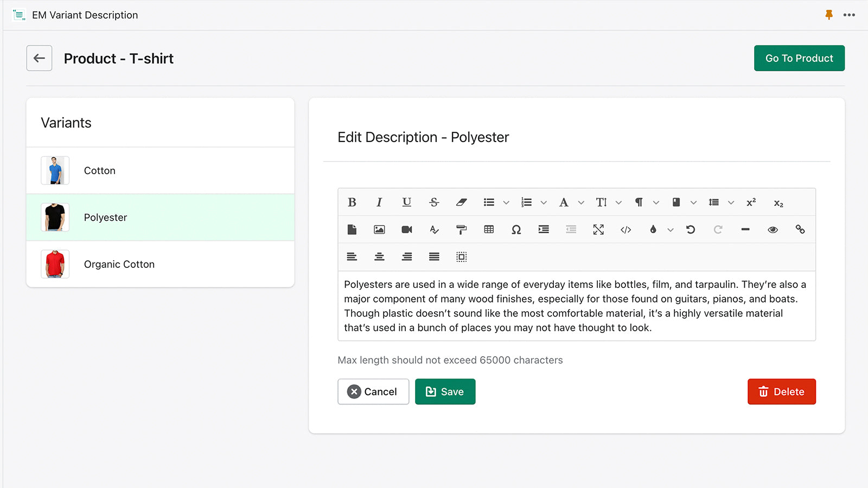The width and height of the screenshot is (868, 488).
Task: Open the color drop picker
Action: 653,229
